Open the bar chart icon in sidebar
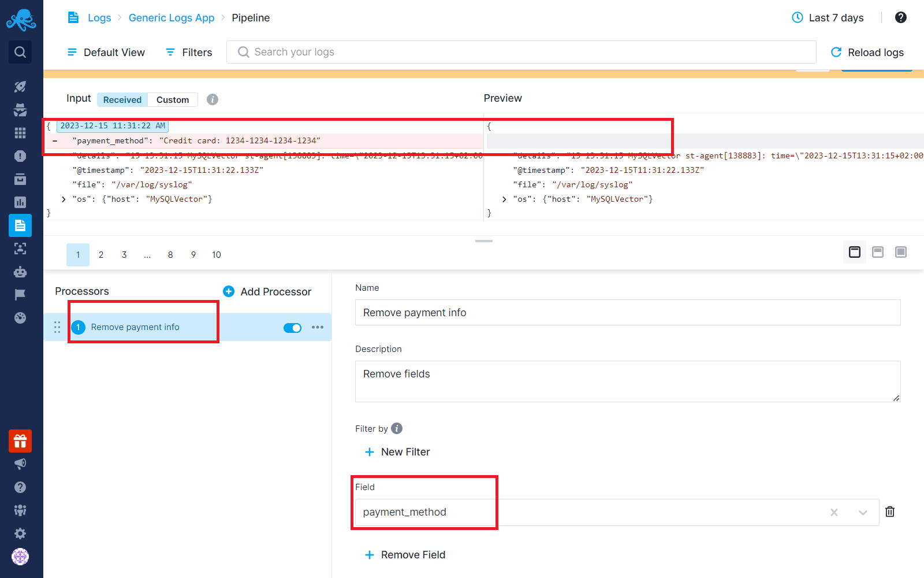The width and height of the screenshot is (924, 578). point(20,202)
